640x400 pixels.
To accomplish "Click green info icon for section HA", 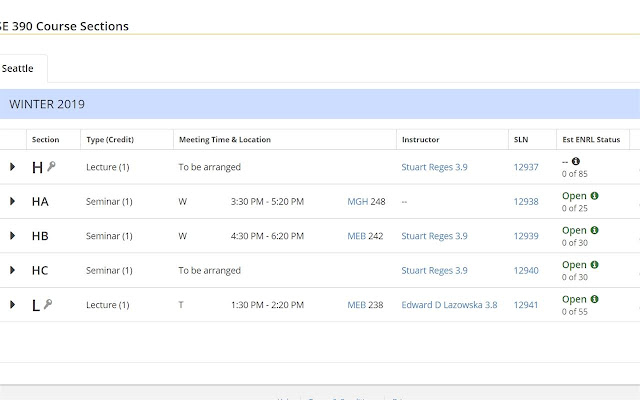I will pyautogui.click(x=594, y=196).
